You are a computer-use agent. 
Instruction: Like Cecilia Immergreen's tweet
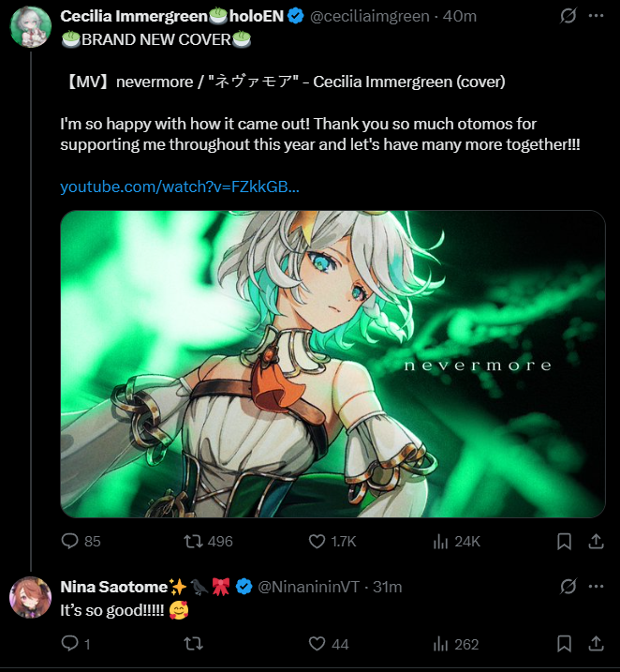click(332, 542)
